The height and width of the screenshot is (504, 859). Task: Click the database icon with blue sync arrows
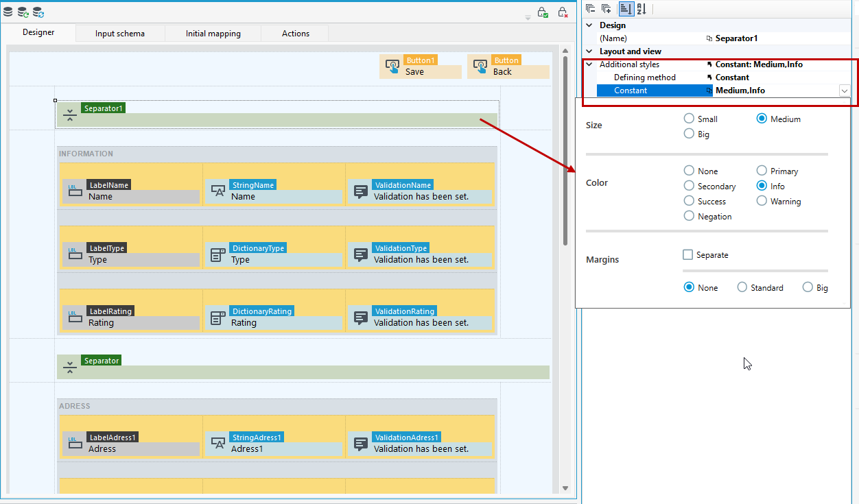(38, 12)
